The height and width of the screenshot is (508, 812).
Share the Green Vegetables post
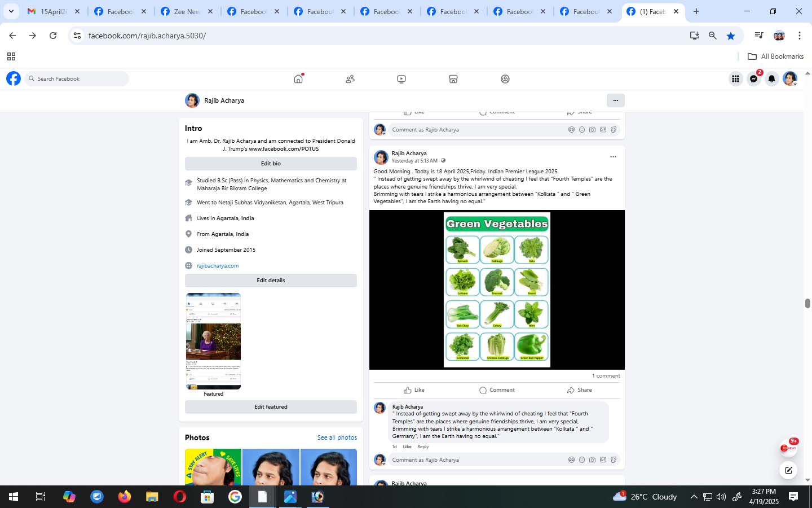pos(579,390)
